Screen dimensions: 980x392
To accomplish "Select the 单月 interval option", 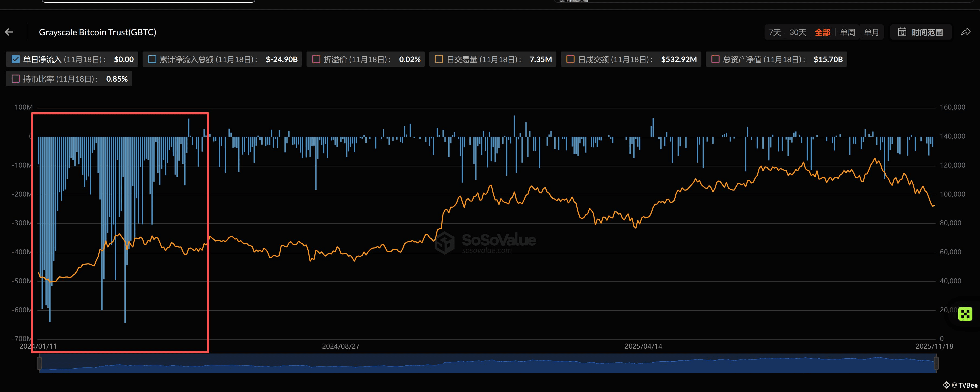I will (x=871, y=32).
